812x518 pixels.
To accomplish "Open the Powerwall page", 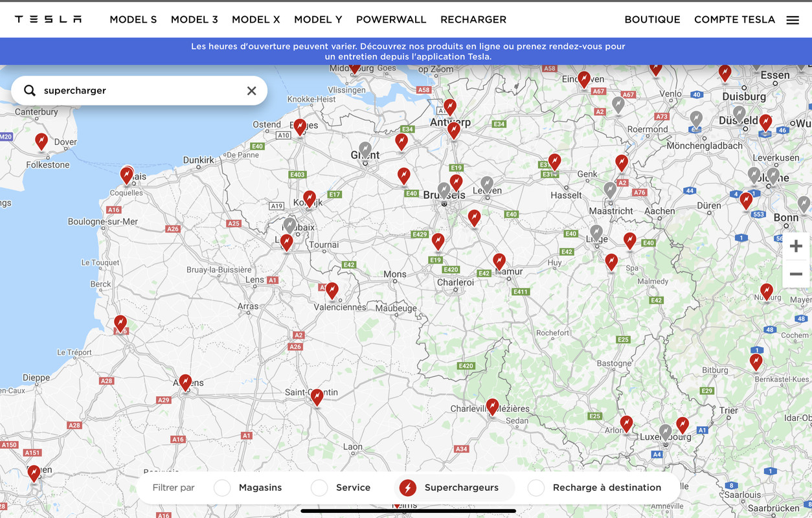I will (391, 19).
